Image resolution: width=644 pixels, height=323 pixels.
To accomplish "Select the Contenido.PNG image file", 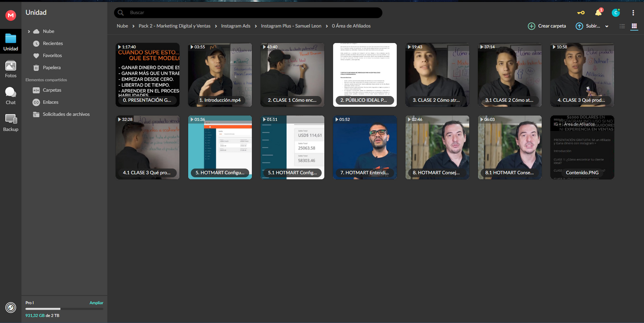I will (x=582, y=147).
